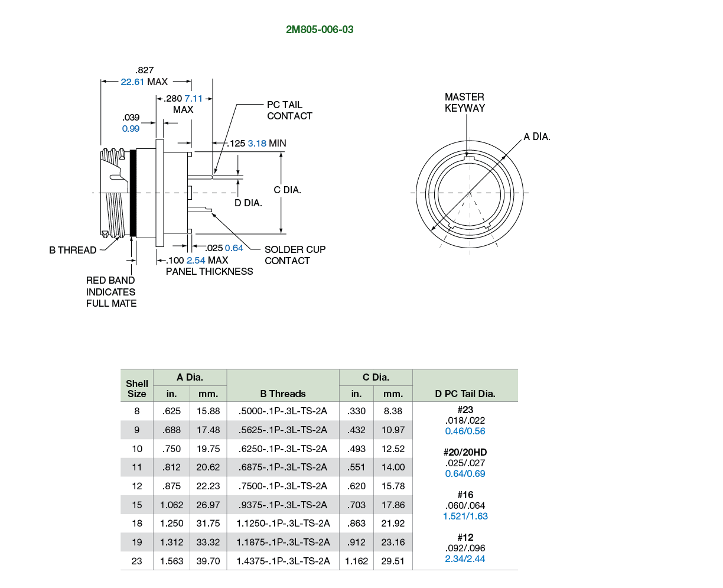Select thread value .5000-.1P-.3L-TS-2A
The image size is (723, 588).
[x=283, y=411]
